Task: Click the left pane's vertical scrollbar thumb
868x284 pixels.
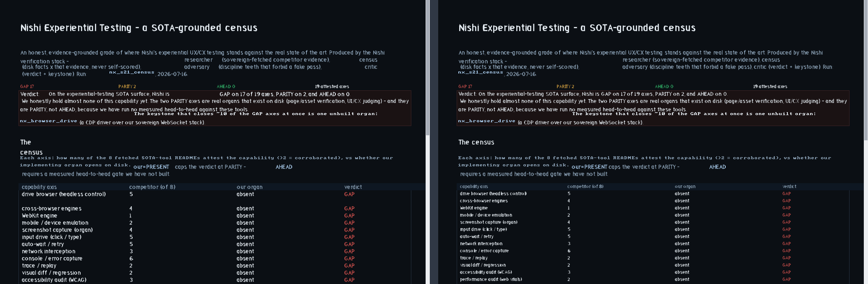Action: [428, 67]
